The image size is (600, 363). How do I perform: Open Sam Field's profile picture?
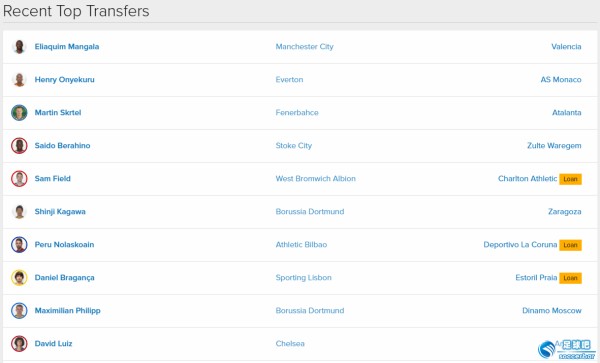tap(19, 179)
